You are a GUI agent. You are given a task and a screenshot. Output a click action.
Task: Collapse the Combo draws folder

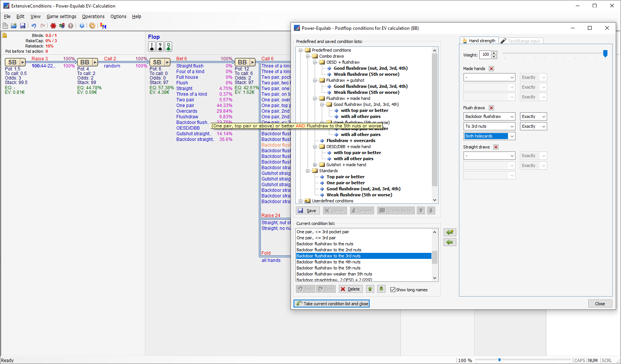308,56
